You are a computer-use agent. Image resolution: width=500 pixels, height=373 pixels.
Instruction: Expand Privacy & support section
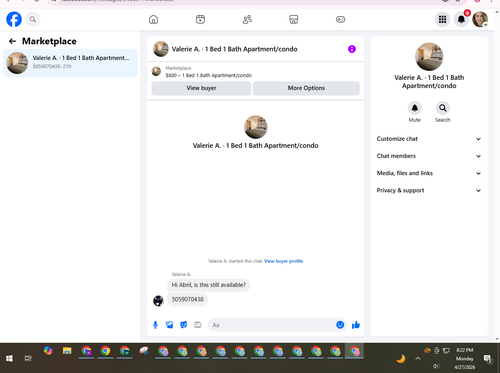click(429, 191)
